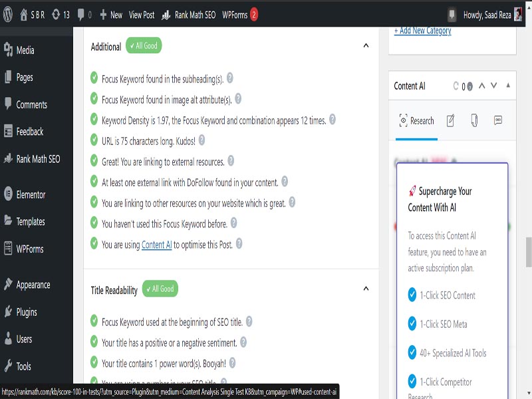This screenshot has height=399, width=532.
Task: Collapse the Content AI panel
Action: tap(508, 86)
